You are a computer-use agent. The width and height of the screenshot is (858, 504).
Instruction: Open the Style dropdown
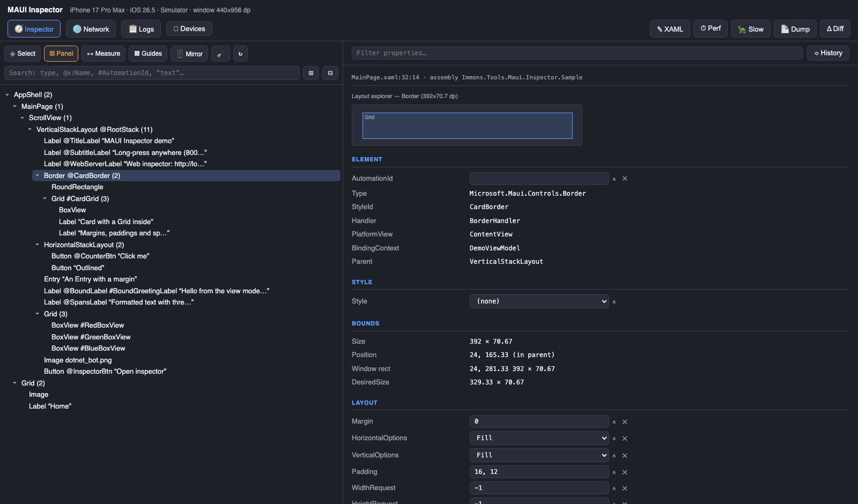coord(539,301)
